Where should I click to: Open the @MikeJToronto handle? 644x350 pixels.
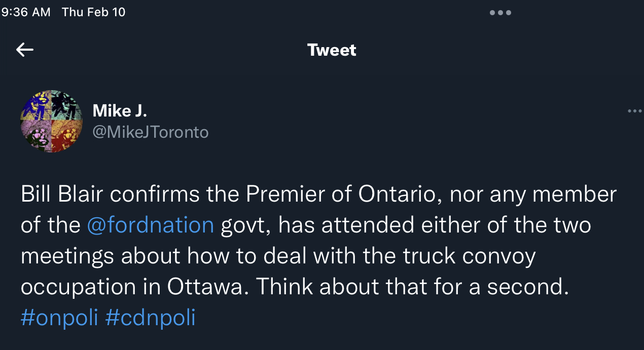click(x=151, y=132)
